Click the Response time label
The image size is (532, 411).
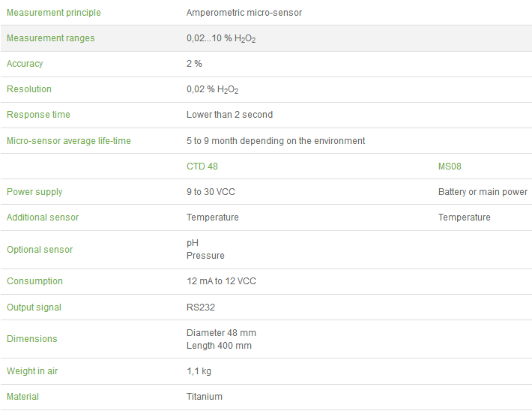tap(38, 115)
